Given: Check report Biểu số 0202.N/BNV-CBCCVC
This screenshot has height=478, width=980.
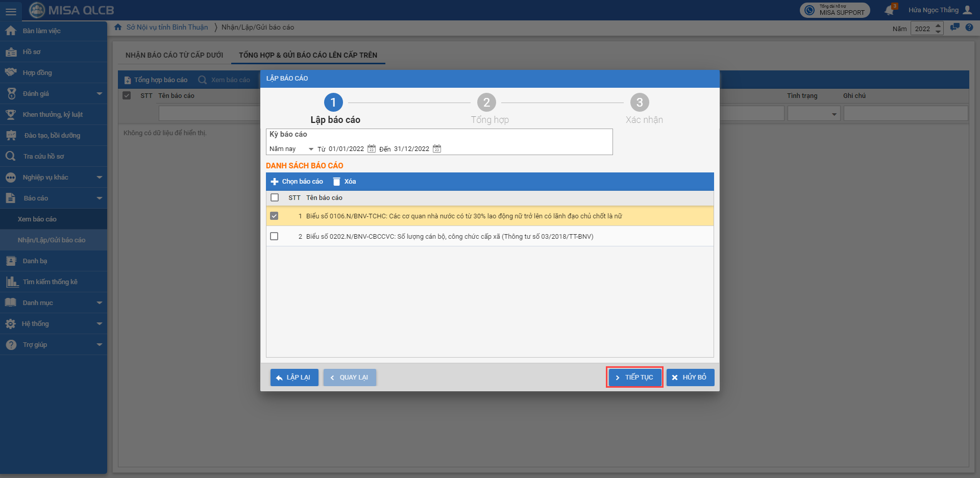Looking at the screenshot, I should click(x=274, y=236).
